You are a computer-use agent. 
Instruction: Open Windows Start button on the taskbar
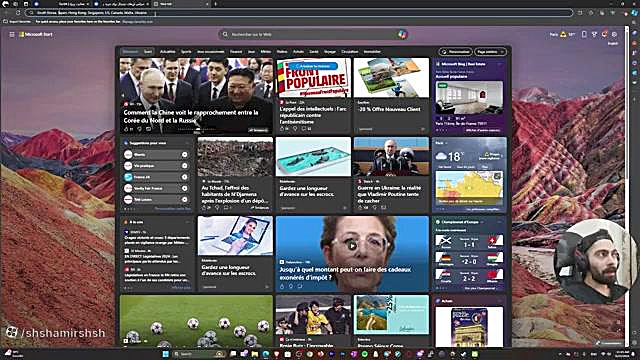click(x=165, y=354)
